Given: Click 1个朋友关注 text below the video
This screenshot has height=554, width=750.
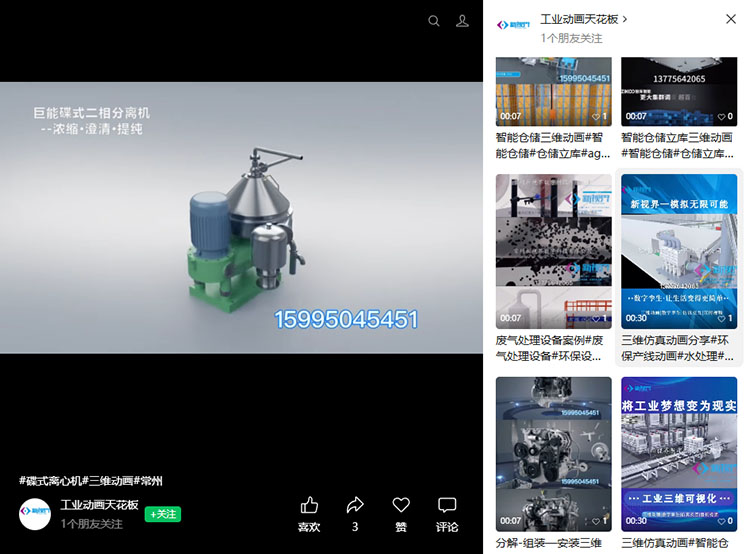Looking at the screenshot, I should pos(91,524).
